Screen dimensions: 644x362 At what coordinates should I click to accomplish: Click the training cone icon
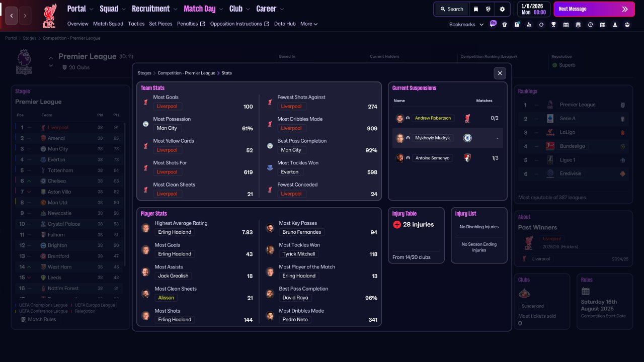(615, 25)
